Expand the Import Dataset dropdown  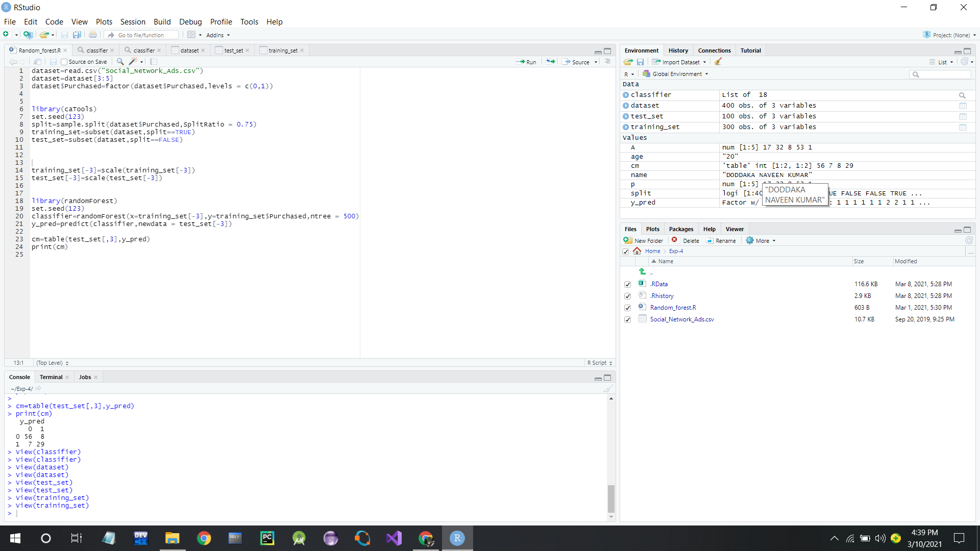pyautogui.click(x=678, y=62)
